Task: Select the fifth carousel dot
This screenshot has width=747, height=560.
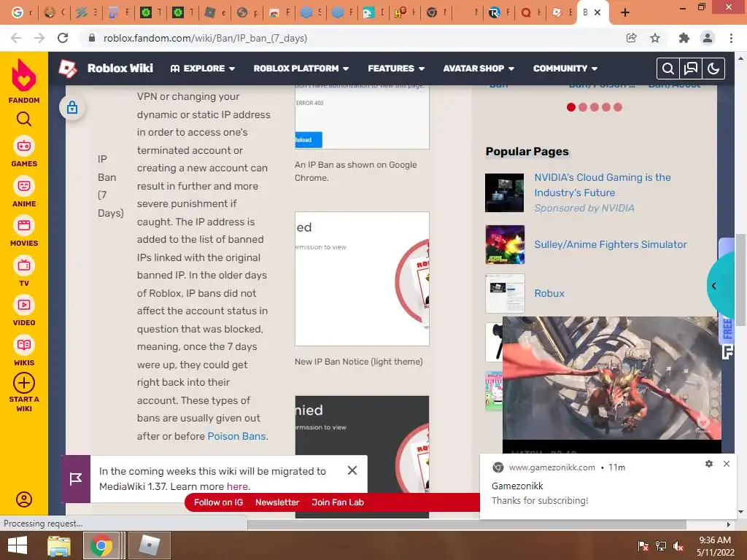Action: click(x=618, y=107)
